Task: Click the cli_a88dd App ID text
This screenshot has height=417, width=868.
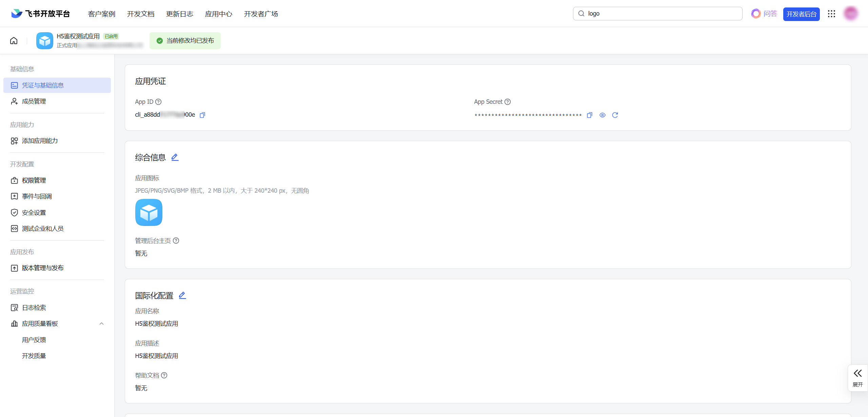Action: tap(165, 115)
